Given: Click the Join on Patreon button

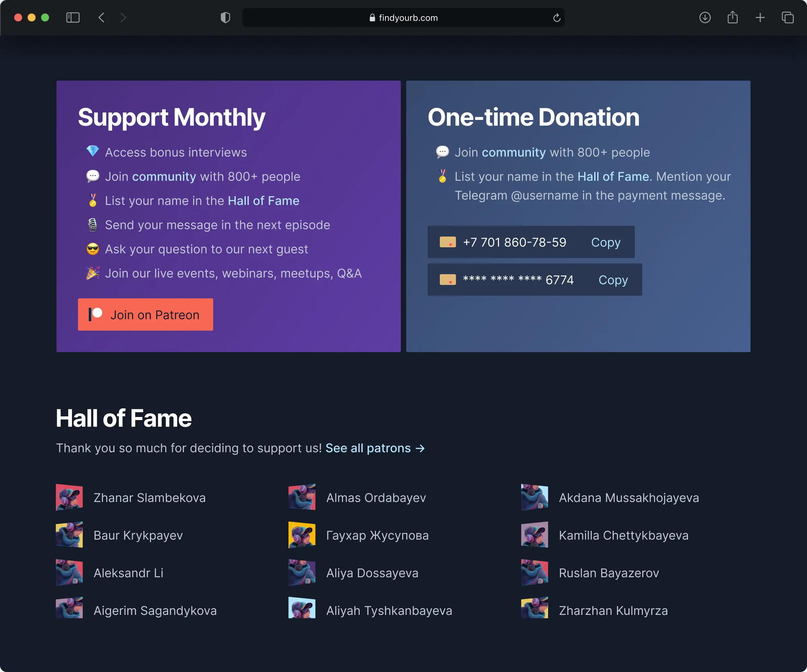Looking at the screenshot, I should click(145, 314).
